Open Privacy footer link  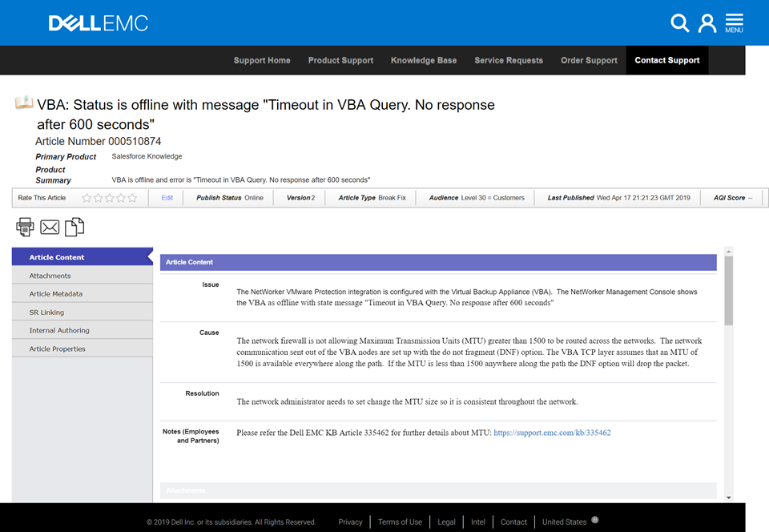coord(350,522)
